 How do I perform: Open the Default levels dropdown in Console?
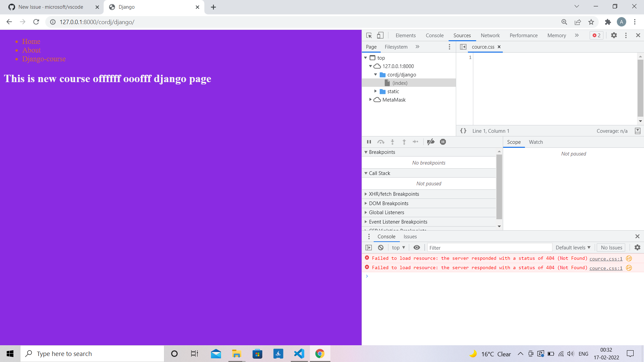573,247
